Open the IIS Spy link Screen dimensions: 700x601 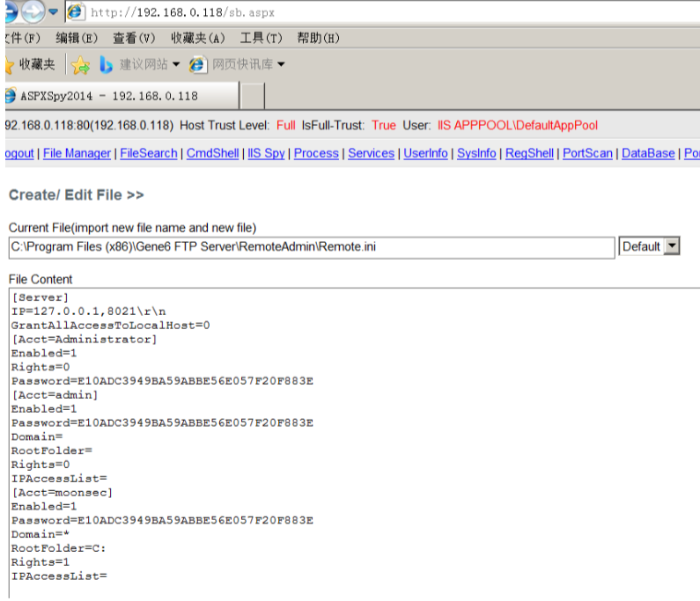coord(266,153)
